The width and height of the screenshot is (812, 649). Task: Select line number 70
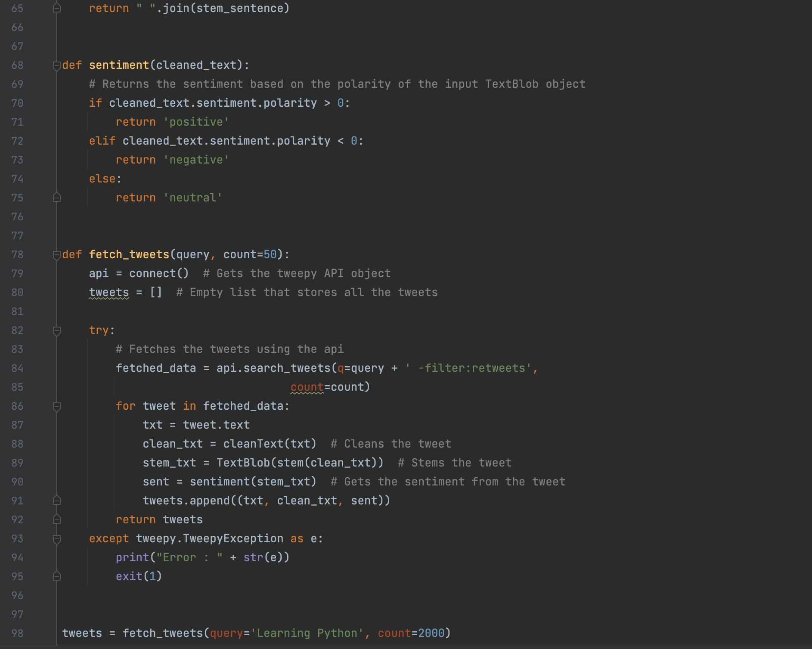(17, 103)
